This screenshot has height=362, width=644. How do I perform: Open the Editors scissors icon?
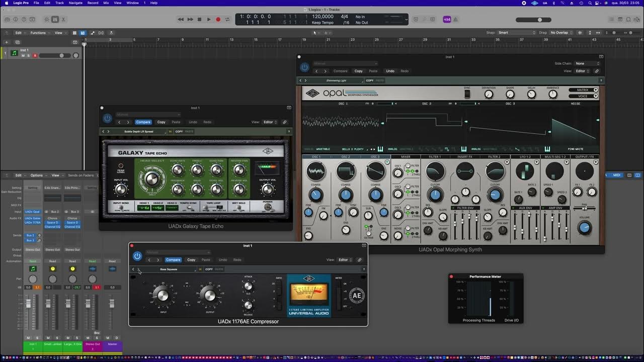click(64, 19)
